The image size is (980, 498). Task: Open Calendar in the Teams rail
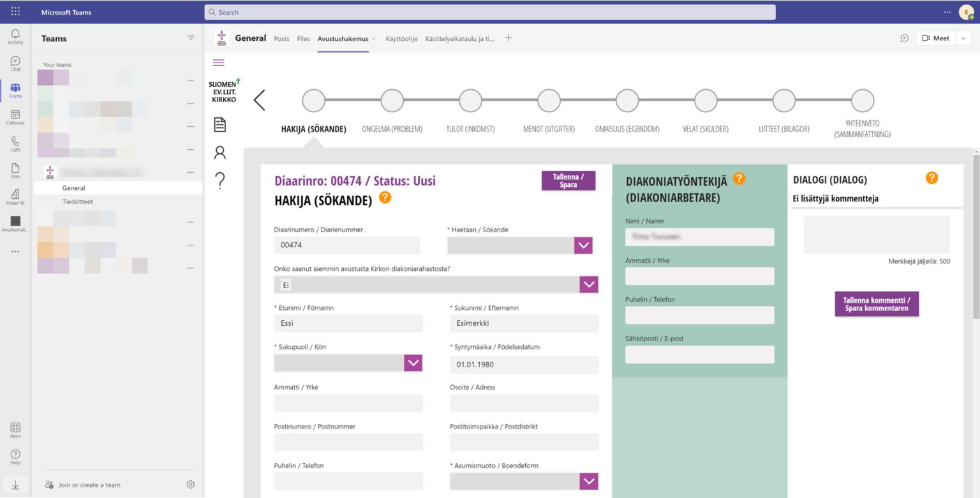[x=15, y=117]
